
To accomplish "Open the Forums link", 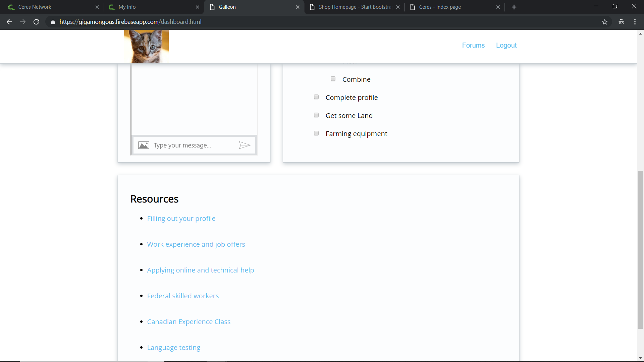I will [x=473, y=45].
